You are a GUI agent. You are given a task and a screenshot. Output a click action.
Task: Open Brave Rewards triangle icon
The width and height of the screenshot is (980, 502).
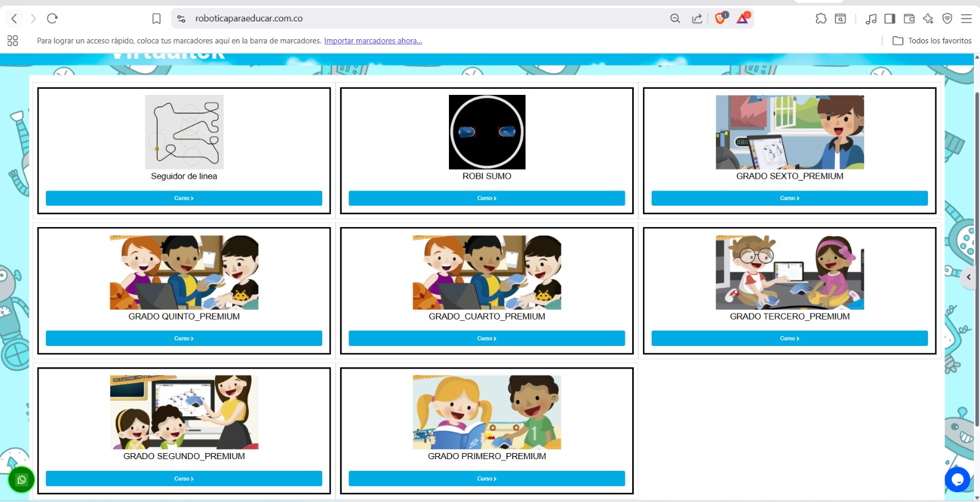[742, 18]
